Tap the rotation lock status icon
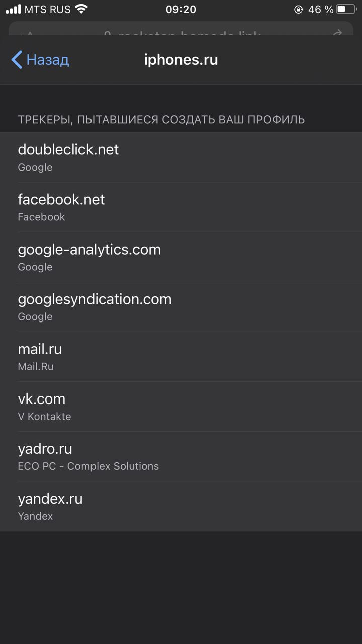362x644 pixels. (x=299, y=9)
